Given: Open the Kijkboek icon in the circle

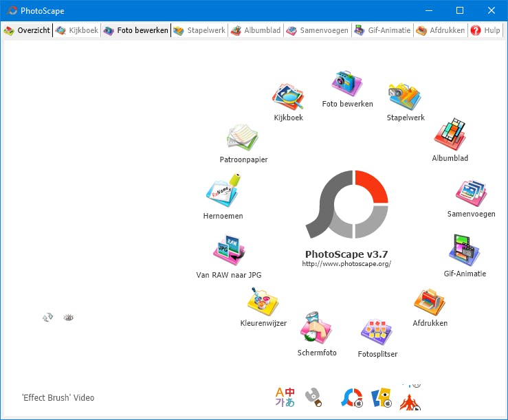Looking at the screenshot, I should pos(288,96).
